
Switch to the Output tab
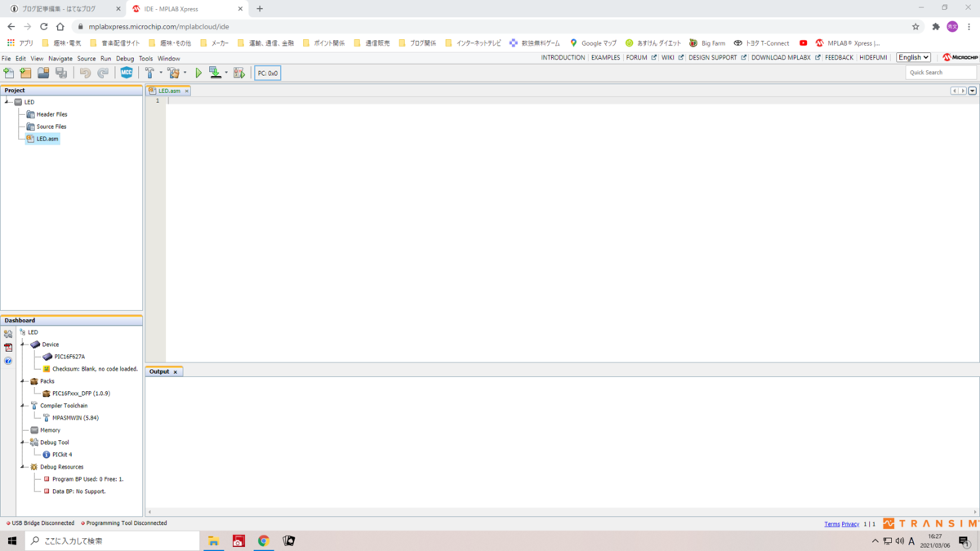click(x=160, y=371)
